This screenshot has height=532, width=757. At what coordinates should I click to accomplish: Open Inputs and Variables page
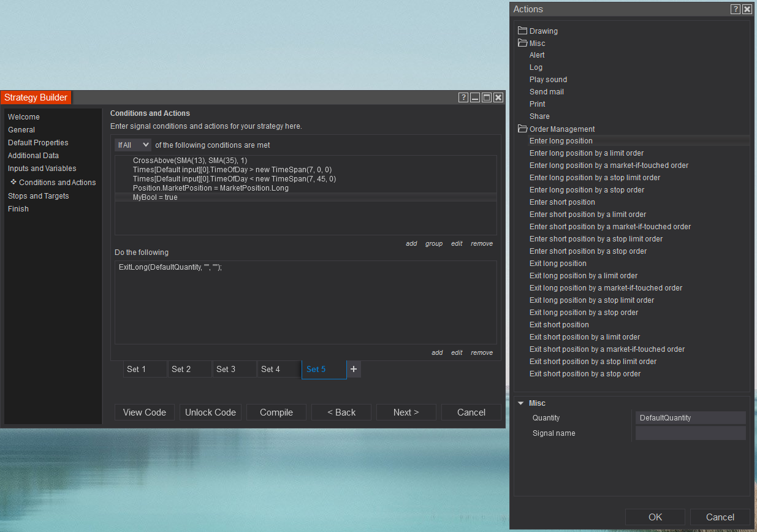click(42, 169)
